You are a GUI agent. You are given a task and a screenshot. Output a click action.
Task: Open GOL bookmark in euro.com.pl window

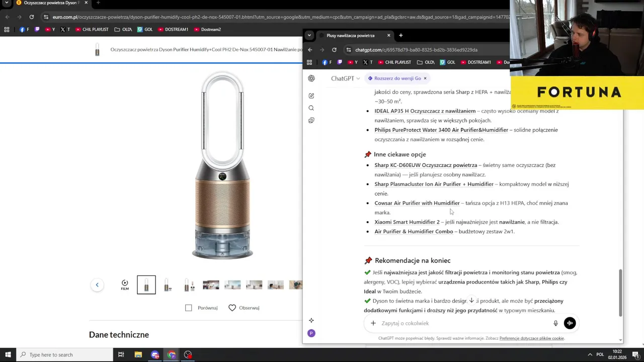(144, 29)
